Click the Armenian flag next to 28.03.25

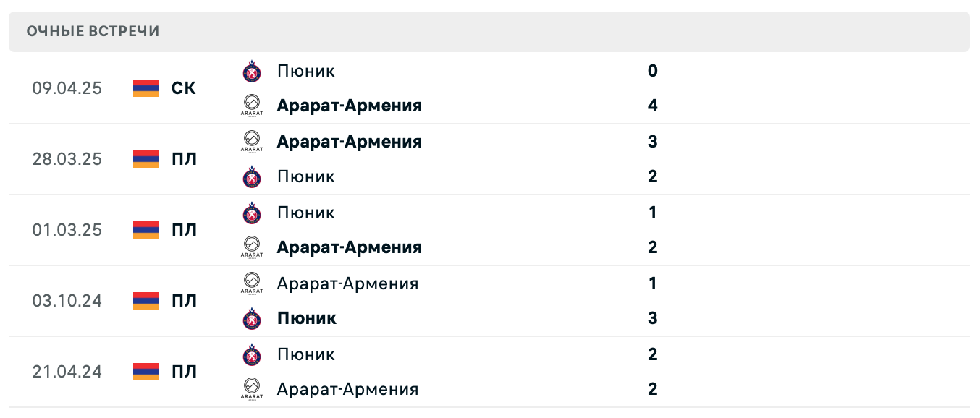point(145,158)
